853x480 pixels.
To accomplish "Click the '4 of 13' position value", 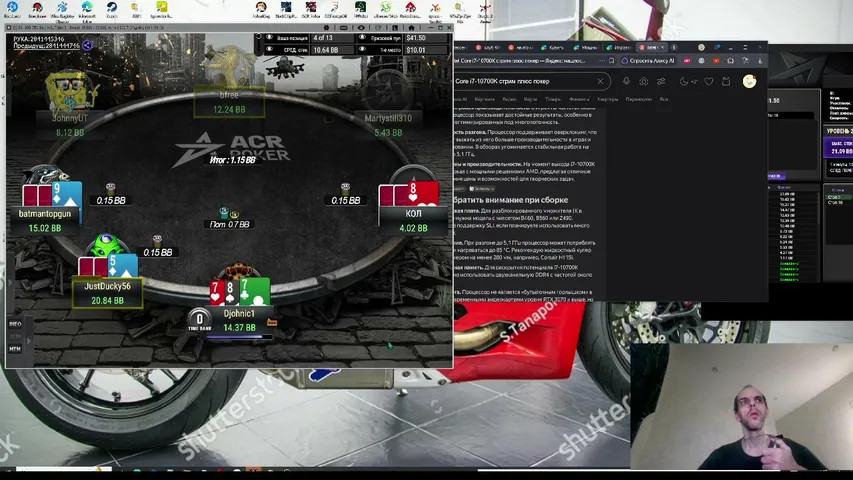I will (x=323, y=38).
